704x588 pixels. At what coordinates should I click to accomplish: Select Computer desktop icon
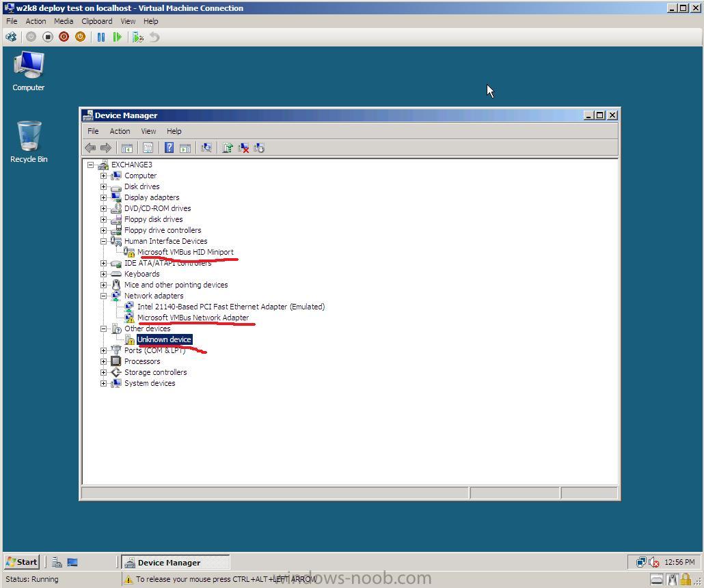(28, 71)
